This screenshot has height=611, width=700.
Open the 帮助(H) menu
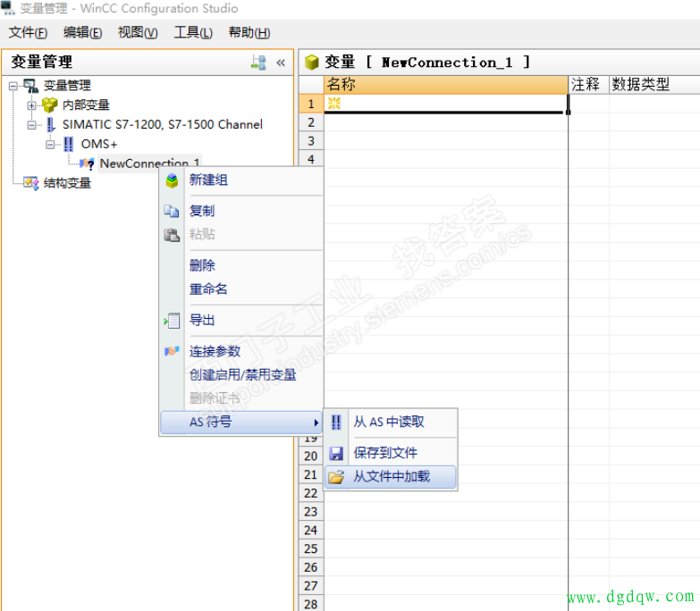pyautogui.click(x=249, y=32)
